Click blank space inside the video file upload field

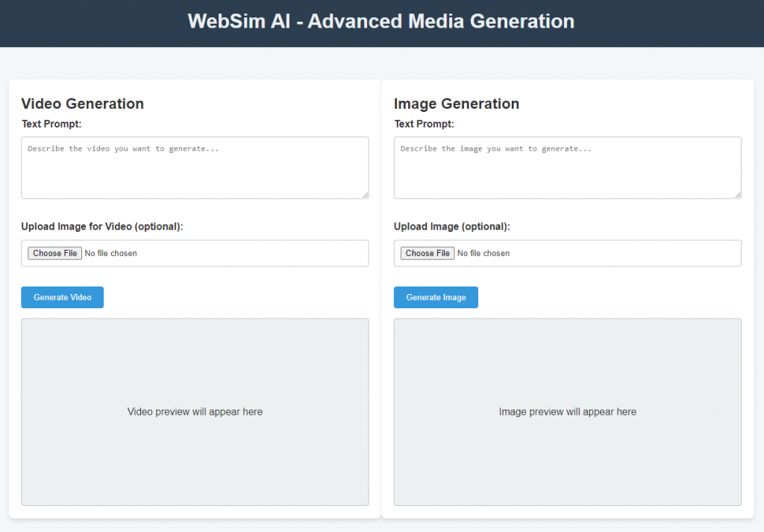pos(261,254)
